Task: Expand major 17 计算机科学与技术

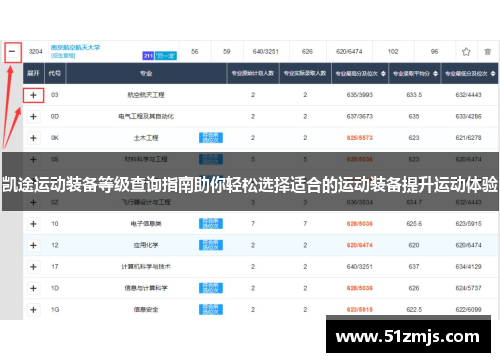Action: pyautogui.click(x=33, y=267)
